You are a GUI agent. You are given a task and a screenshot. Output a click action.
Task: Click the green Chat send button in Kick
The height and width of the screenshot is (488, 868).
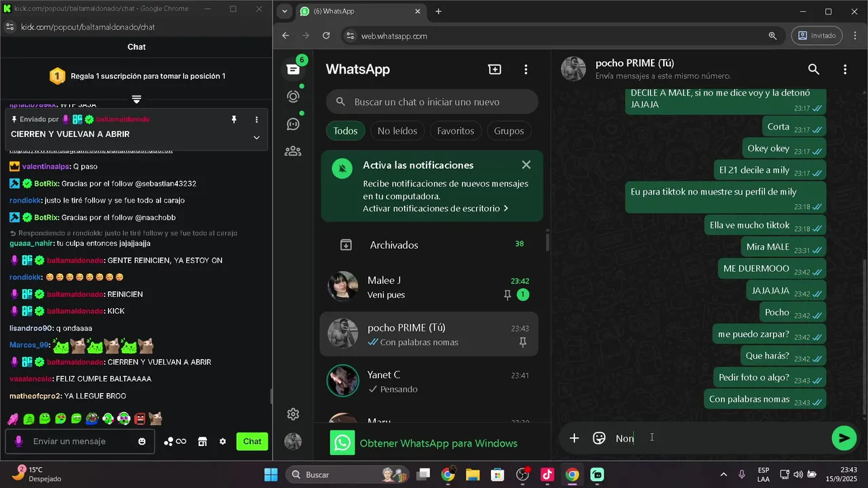coord(252,441)
